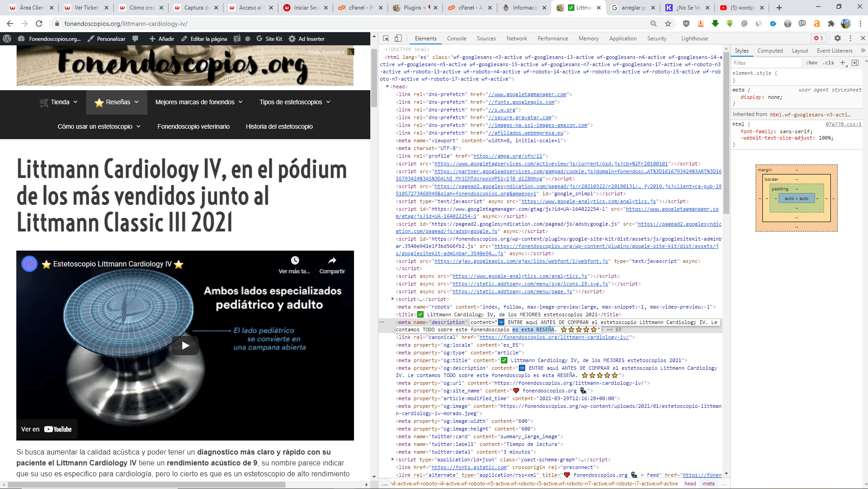Open the Reseñas dropdown menu
Screen dimensions: 868x489
pos(116,102)
